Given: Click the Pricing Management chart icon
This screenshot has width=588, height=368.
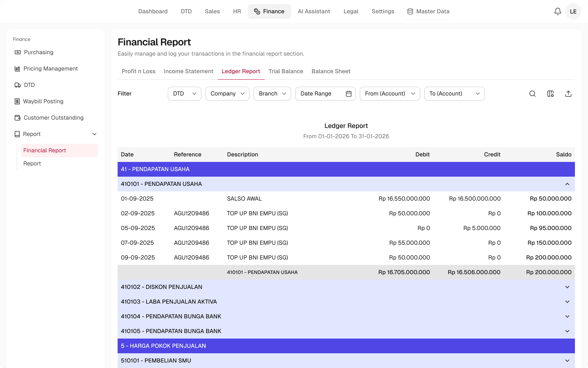Looking at the screenshot, I should 17,69.
